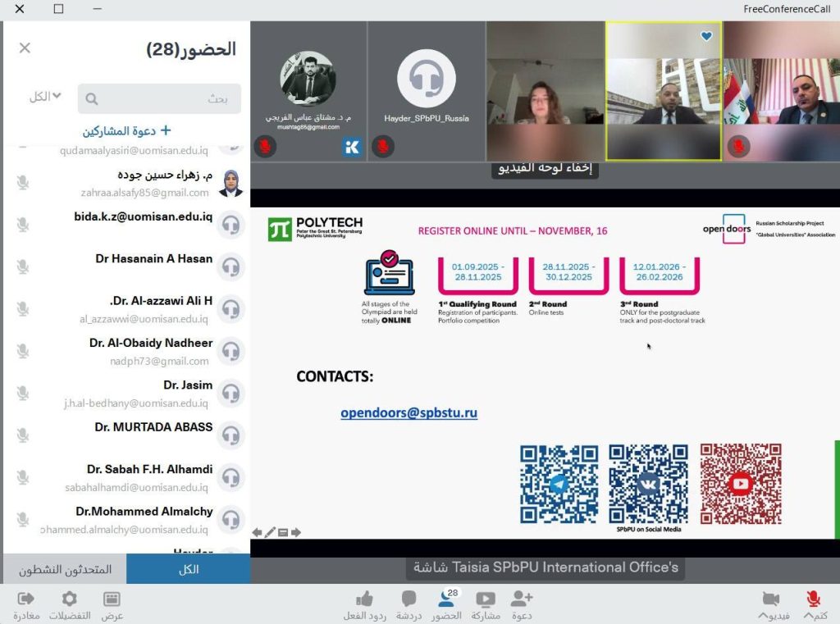The height and width of the screenshot is (624, 840).
Task: Open the view layout (عرض) icon
Action: coord(112,599)
